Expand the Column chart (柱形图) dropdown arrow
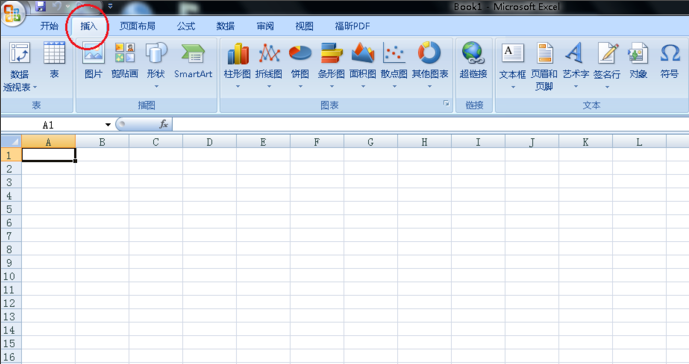 [x=238, y=87]
